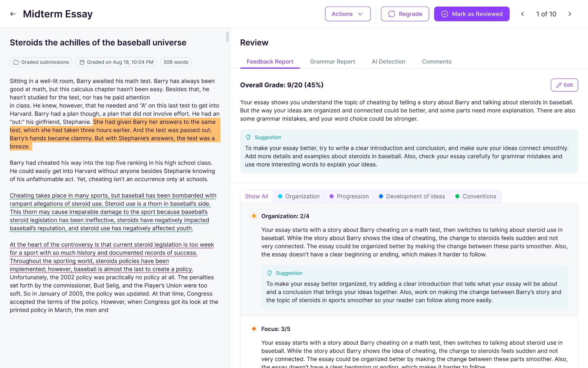Go to previous submission chevron
The height and width of the screenshot is (368, 588).
coord(523,14)
